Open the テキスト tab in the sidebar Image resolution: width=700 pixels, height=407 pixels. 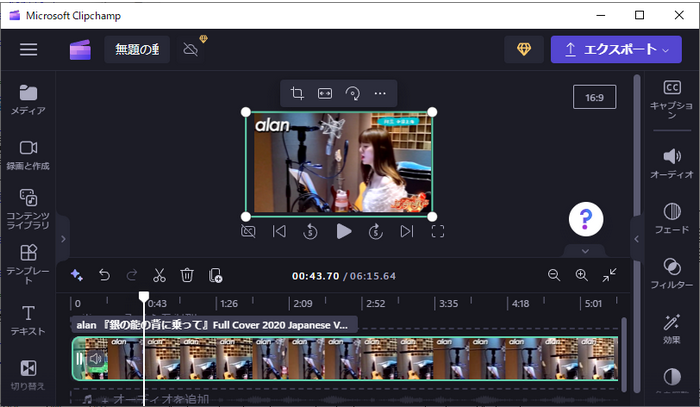[28, 320]
